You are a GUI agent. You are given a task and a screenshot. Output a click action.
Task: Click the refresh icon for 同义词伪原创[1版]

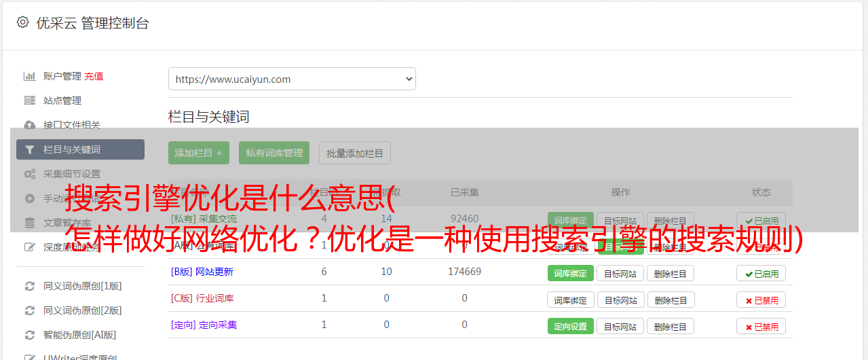coord(29,286)
